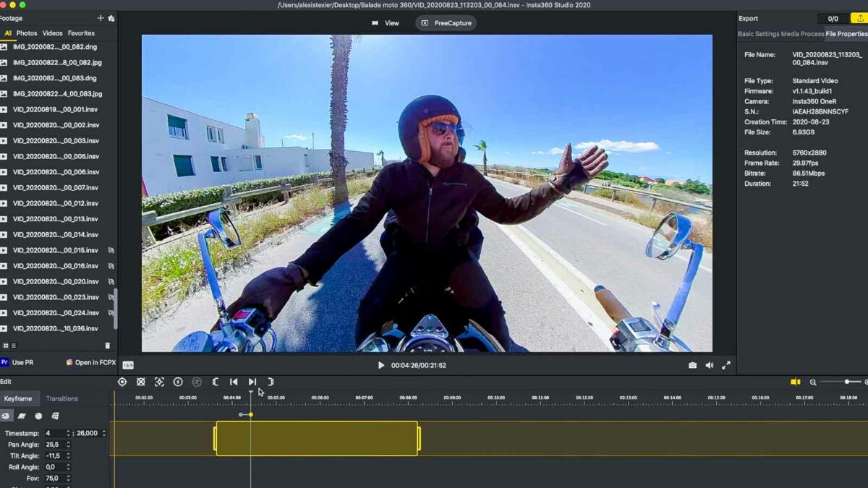Add a keyframe at the playhead
This screenshot has height=488, width=868.
tap(122, 381)
